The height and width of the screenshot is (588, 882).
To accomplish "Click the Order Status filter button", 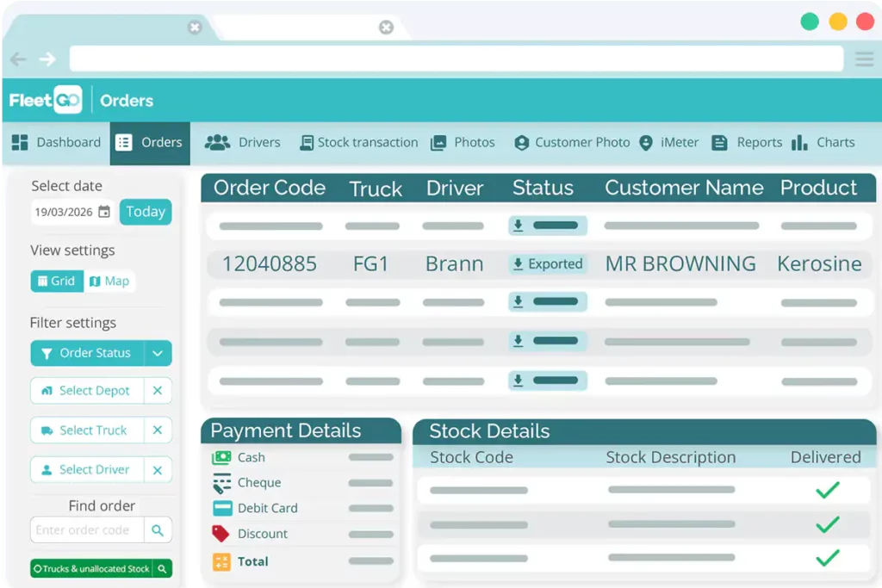I will click(87, 353).
